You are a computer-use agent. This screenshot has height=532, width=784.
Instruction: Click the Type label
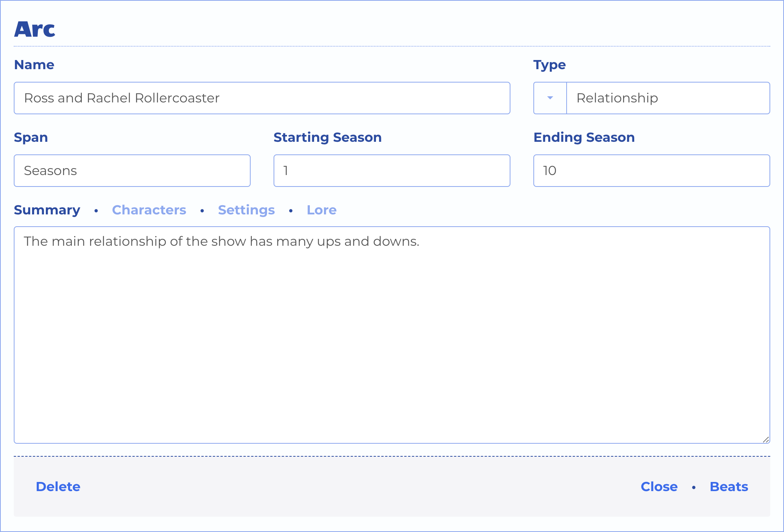[x=549, y=65]
